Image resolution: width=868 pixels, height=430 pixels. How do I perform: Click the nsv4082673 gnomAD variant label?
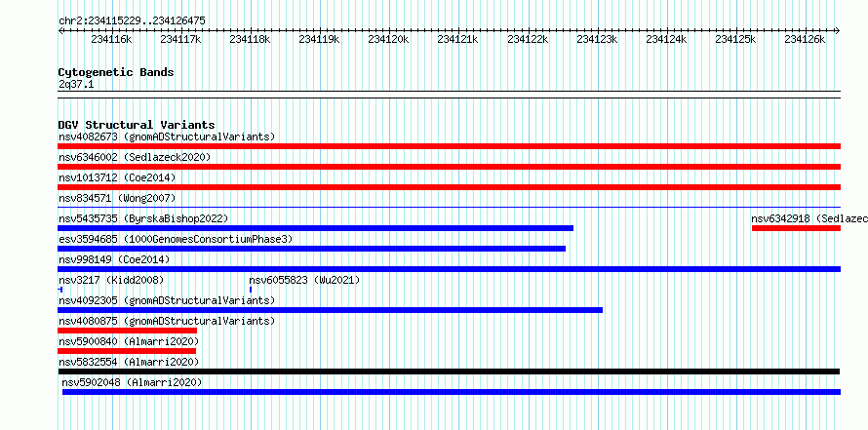167,137
